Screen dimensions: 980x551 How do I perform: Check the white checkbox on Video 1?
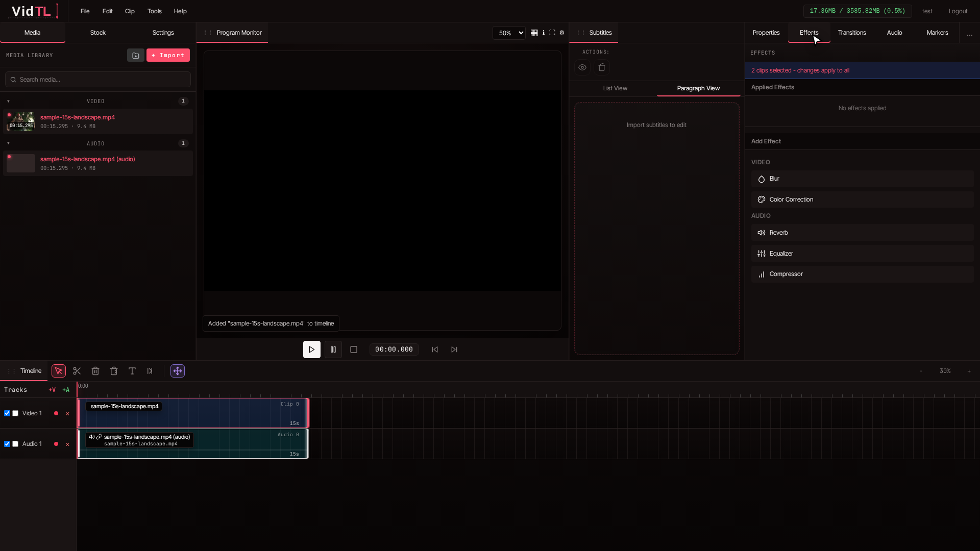[x=15, y=413]
